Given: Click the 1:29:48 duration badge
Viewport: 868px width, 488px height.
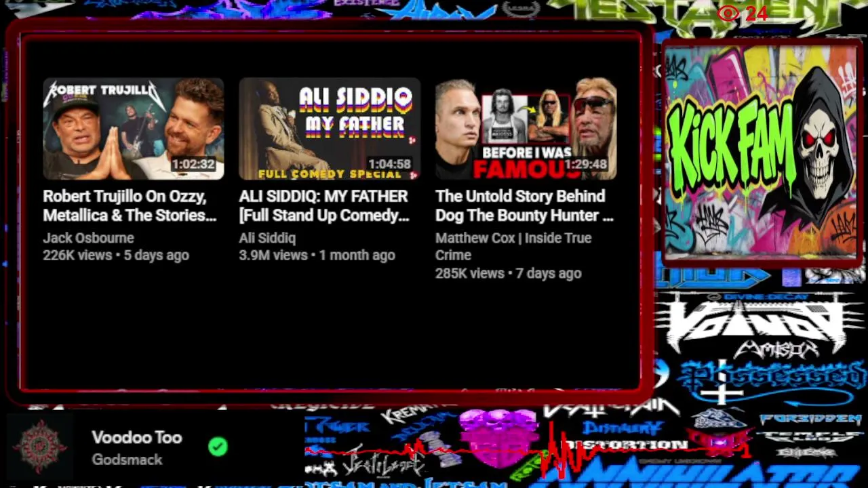Looking at the screenshot, I should pos(585,164).
